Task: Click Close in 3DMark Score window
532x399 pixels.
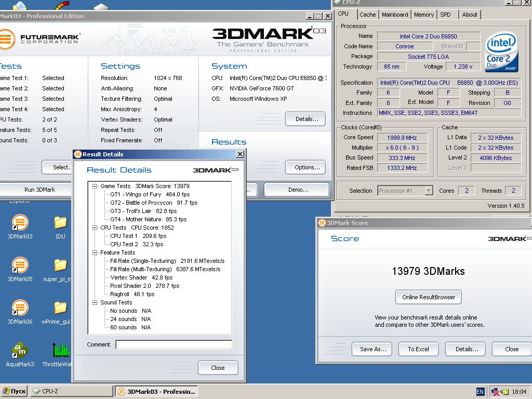Action: coord(512,349)
